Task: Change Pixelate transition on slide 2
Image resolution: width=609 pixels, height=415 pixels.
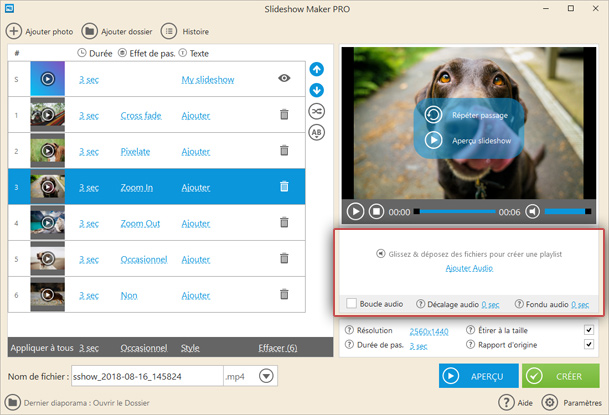Action: (135, 151)
